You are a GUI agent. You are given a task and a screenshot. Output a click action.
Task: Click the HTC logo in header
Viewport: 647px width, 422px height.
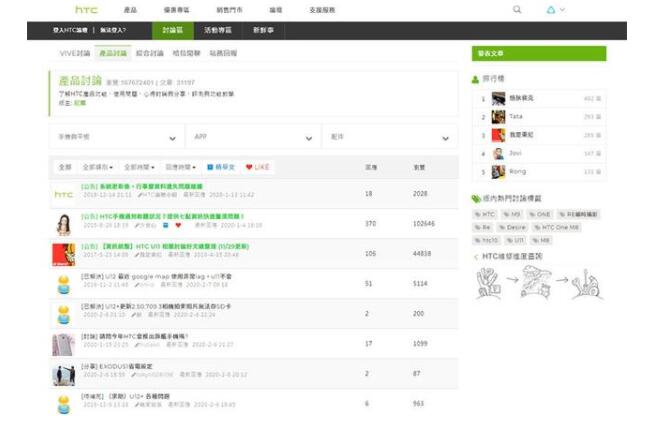(x=86, y=9)
